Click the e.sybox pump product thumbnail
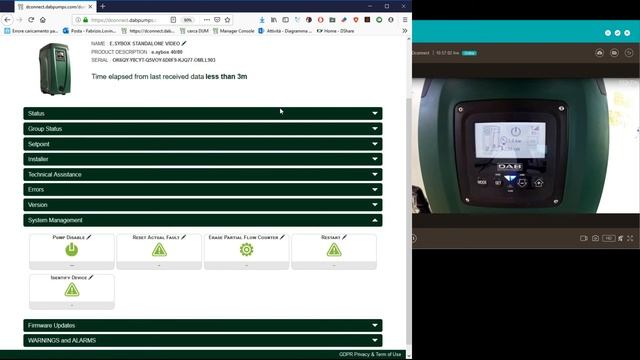Image resolution: width=640 pixels, height=360 pixels. click(56, 69)
